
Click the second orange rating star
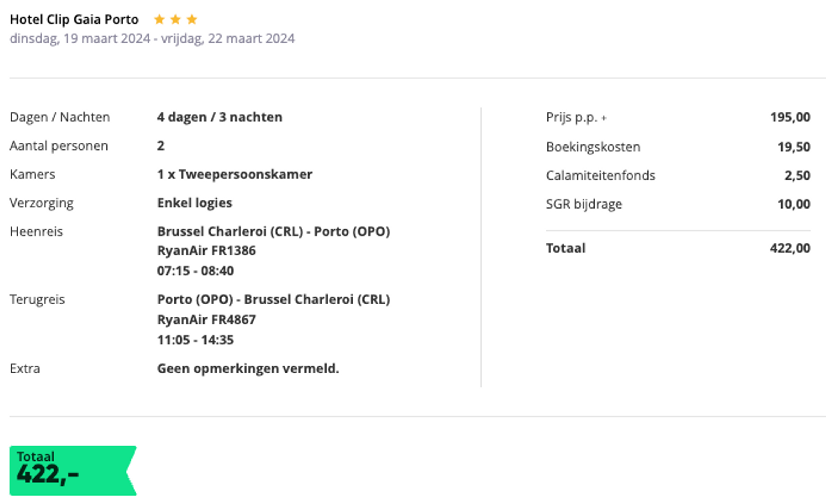coord(176,19)
